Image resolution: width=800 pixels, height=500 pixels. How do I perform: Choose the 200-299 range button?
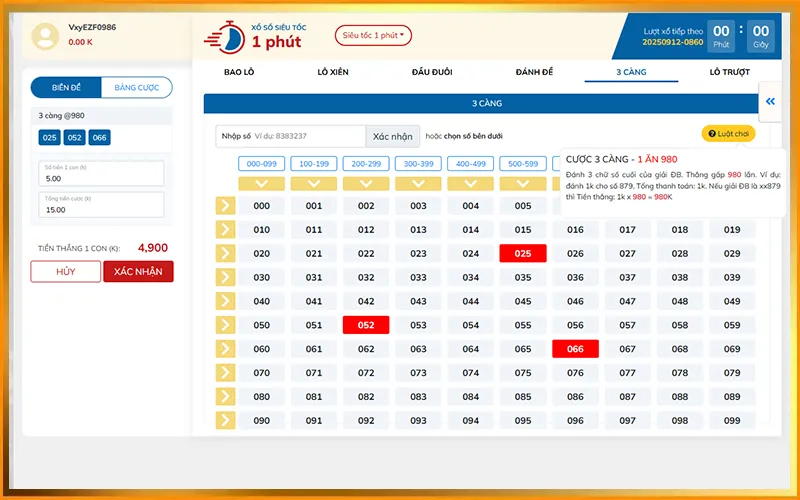[x=366, y=164]
